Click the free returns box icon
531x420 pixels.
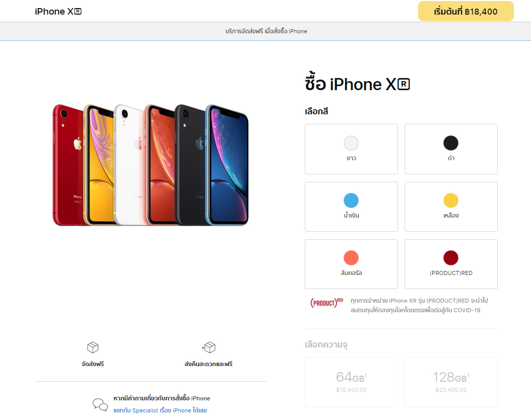point(209,347)
